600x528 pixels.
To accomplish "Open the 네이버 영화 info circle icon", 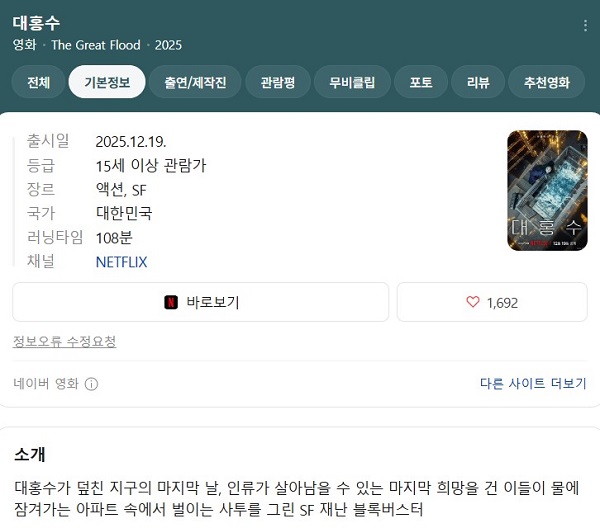I will click(91, 384).
